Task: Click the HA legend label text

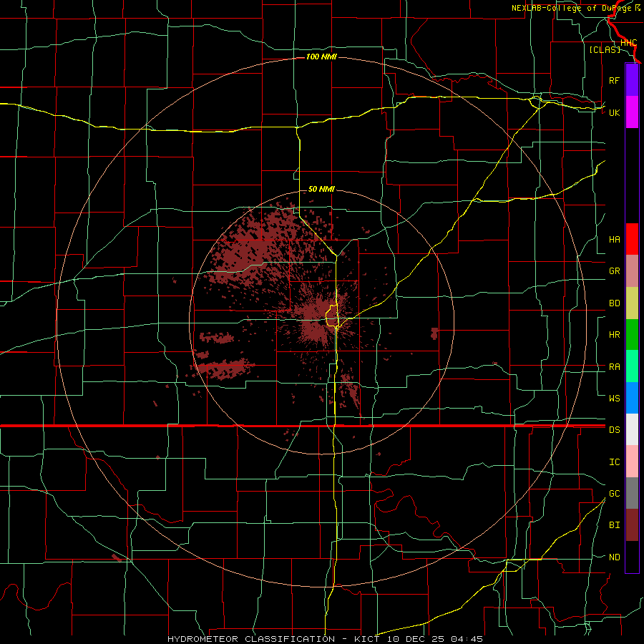Action: point(614,240)
